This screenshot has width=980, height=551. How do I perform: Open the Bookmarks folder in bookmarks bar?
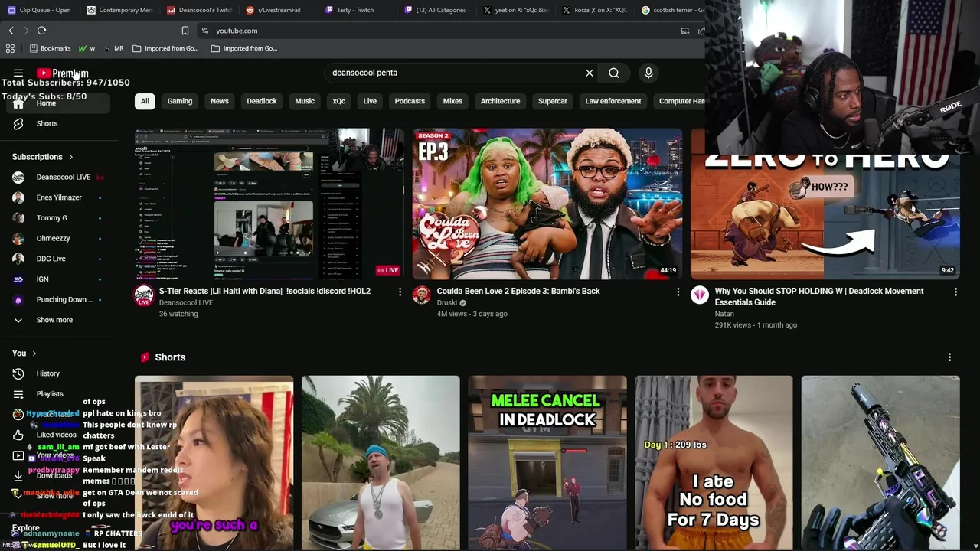pos(50,48)
